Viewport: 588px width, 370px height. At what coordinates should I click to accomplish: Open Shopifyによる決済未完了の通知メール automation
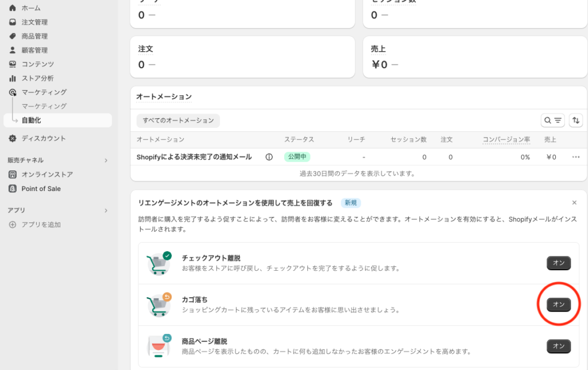194,157
